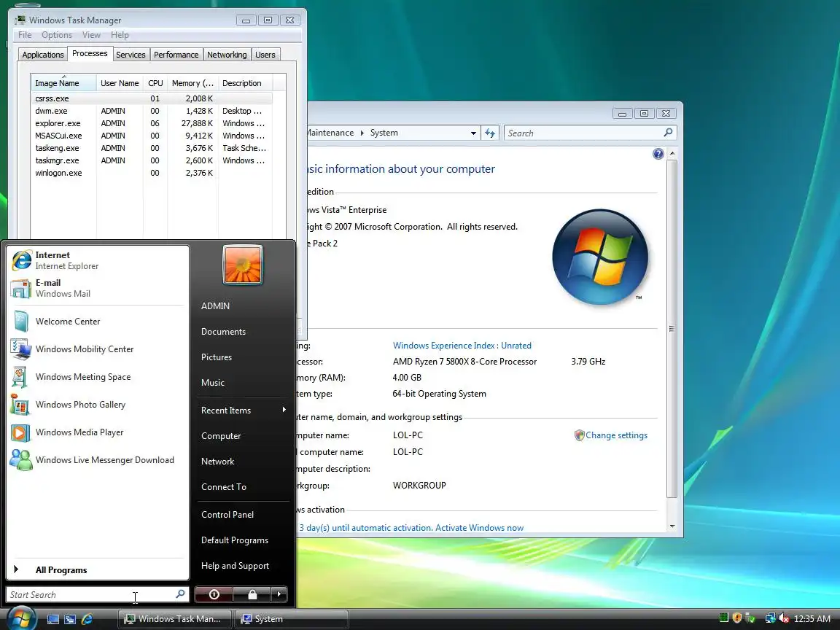Launch Windows Media Player
The image size is (840, 630).
[99, 432]
